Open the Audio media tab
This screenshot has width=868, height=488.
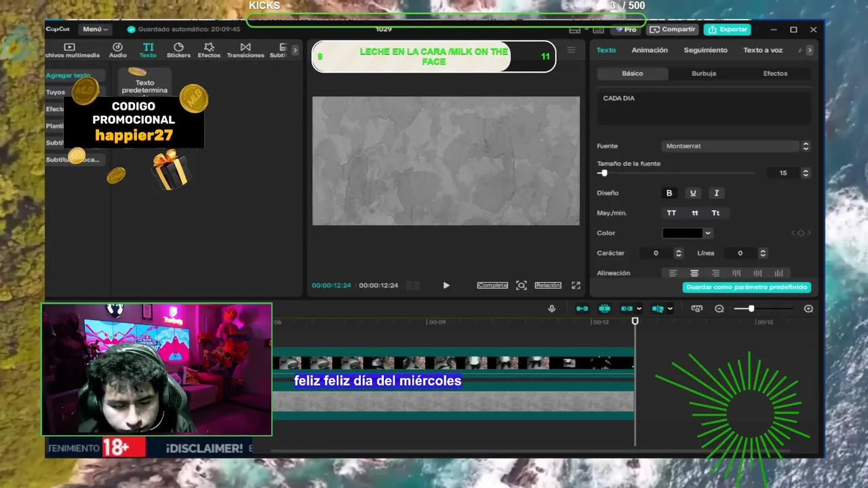(118, 50)
